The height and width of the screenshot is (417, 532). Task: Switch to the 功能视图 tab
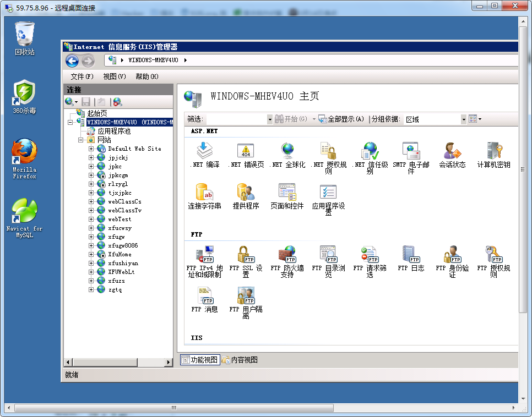point(200,360)
